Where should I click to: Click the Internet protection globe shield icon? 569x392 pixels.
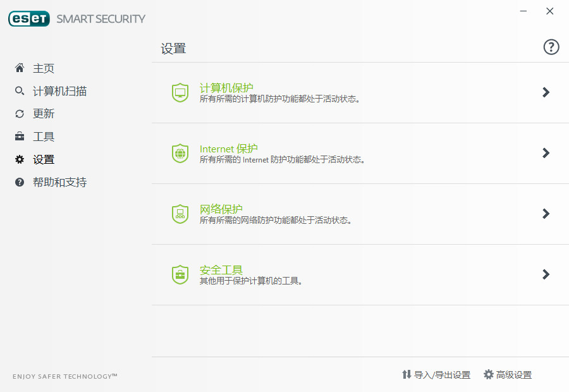[x=180, y=154]
